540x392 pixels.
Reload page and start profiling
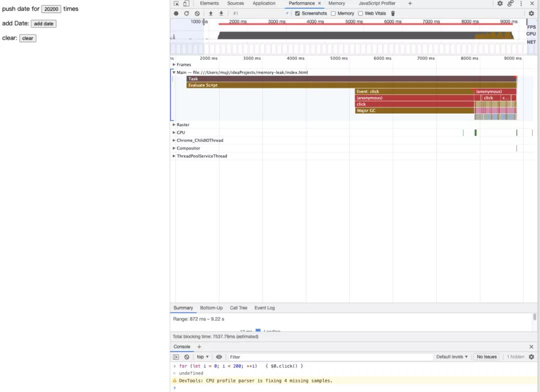coord(186,13)
